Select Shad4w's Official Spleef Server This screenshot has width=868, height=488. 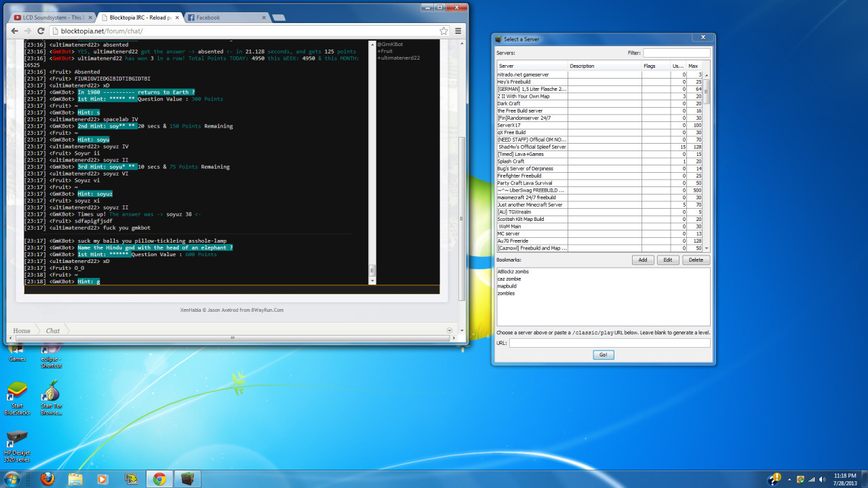coord(599,146)
